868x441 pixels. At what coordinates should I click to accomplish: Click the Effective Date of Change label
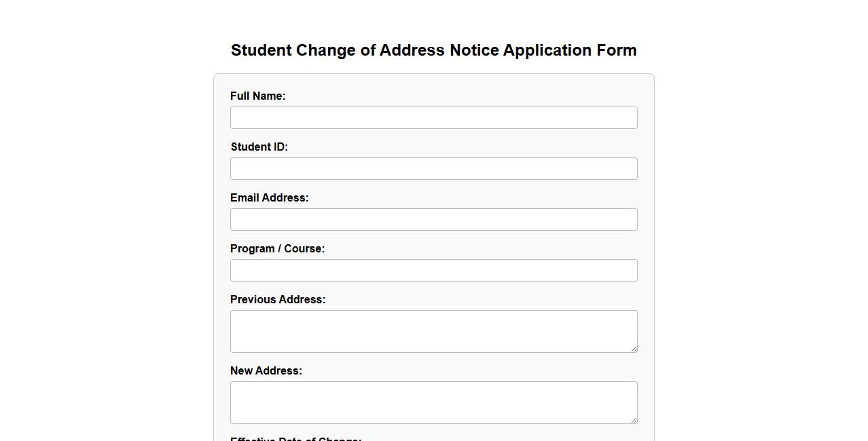(295, 439)
